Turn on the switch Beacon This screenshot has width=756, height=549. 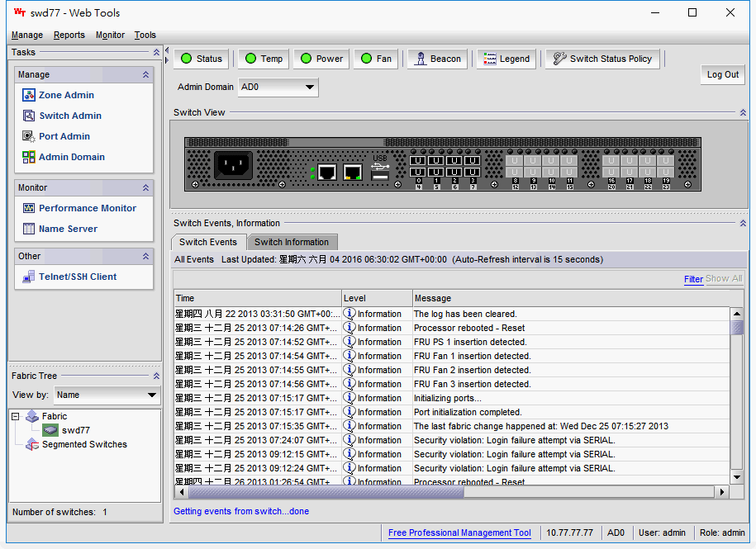pos(437,59)
